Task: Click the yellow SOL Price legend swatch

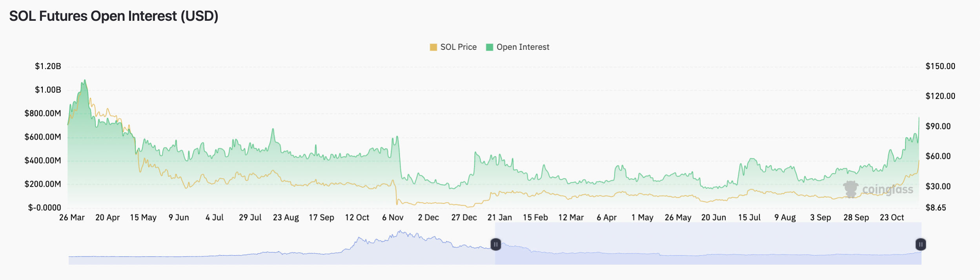Action: click(x=433, y=47)
